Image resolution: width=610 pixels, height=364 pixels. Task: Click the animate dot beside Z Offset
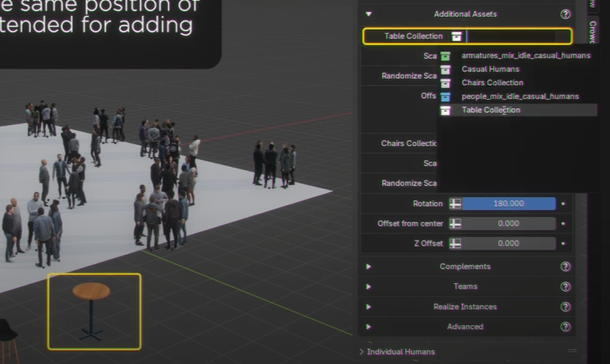click(564, 244)
